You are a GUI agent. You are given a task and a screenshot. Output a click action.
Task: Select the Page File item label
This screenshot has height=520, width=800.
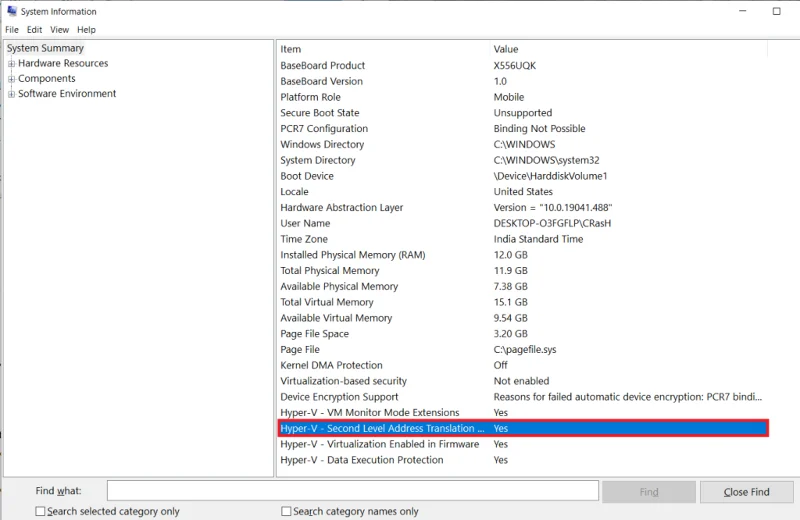click(x=300, y=350)
